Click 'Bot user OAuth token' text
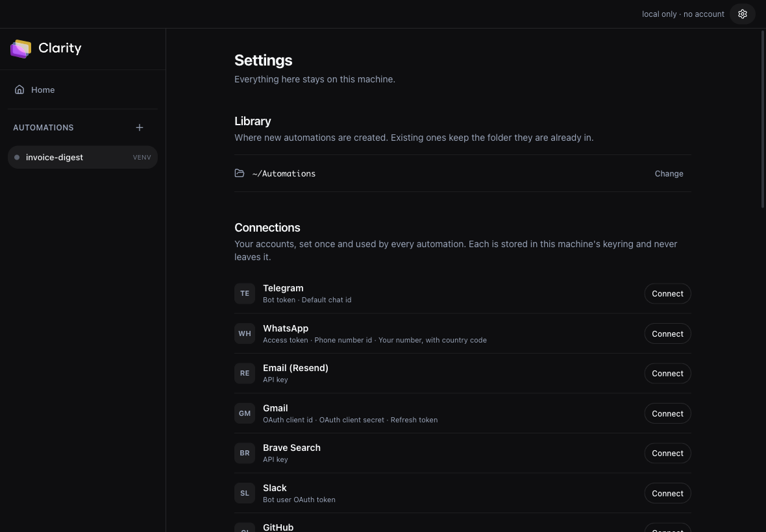This screenshot has height=532, width=766. point(299,500)
